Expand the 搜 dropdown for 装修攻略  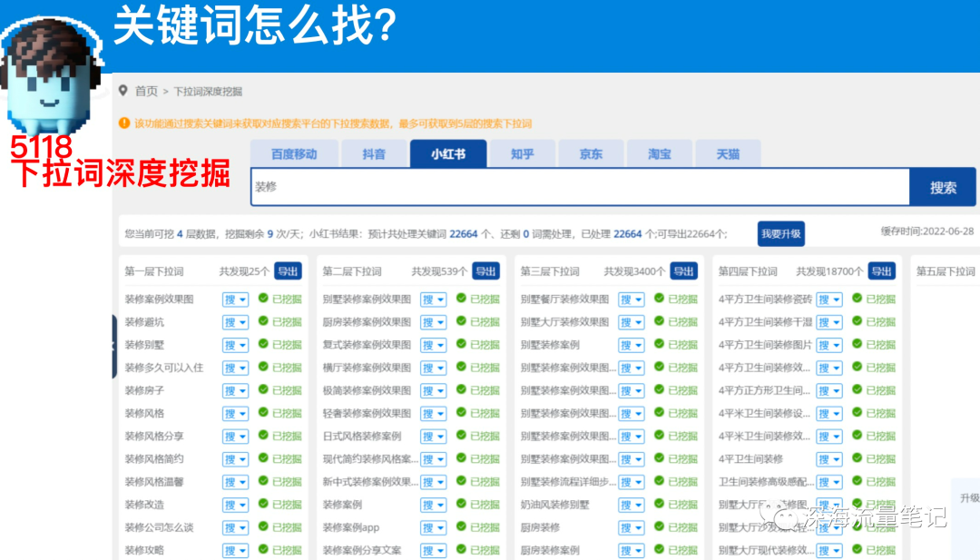(x=235, y=551)
